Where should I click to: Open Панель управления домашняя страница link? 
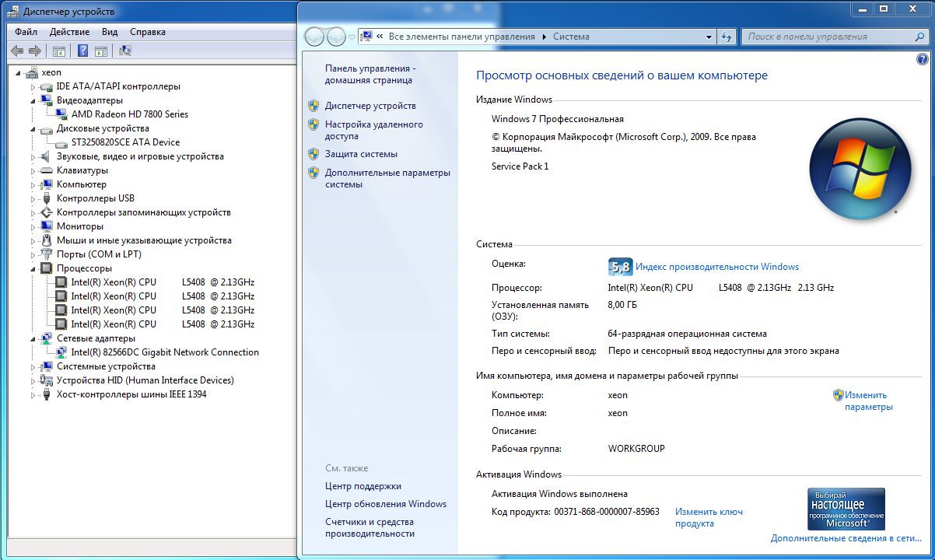370,74
